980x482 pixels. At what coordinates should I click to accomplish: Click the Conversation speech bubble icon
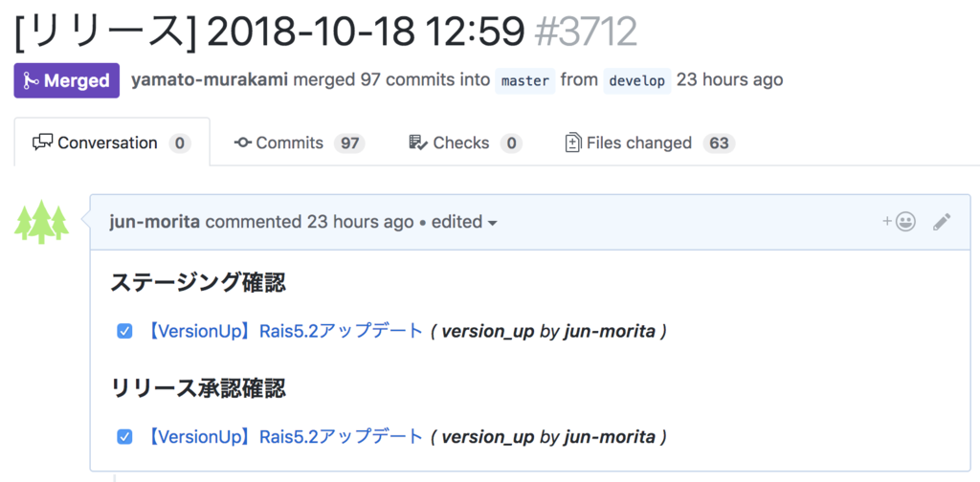[42, 142]
